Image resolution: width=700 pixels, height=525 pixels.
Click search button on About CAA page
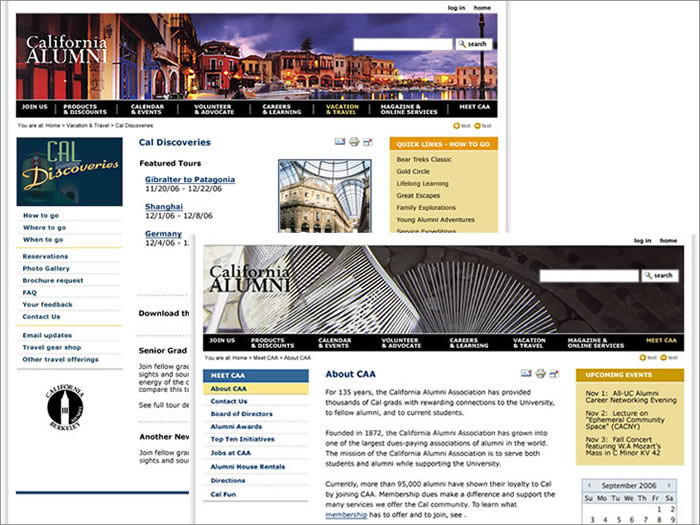click(x=660, y=275)
